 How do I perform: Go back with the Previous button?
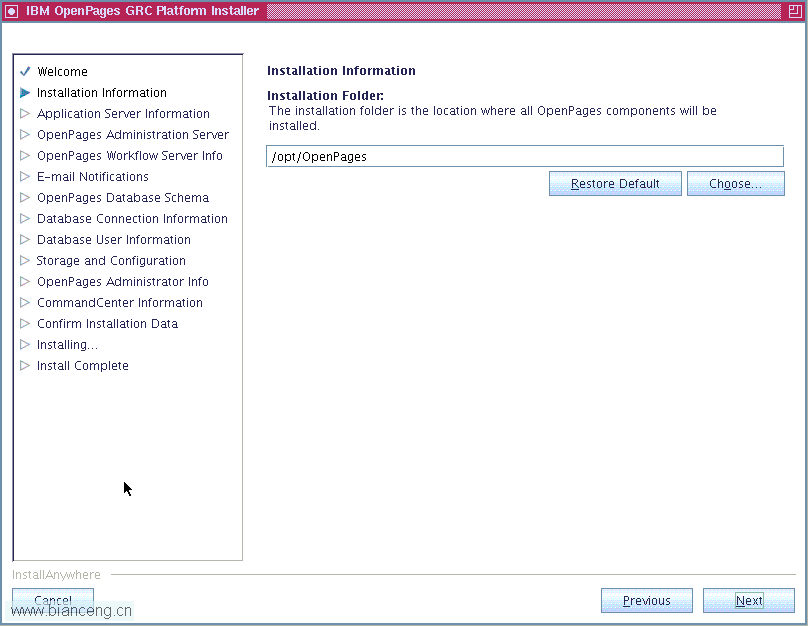[x=647, y=601]
